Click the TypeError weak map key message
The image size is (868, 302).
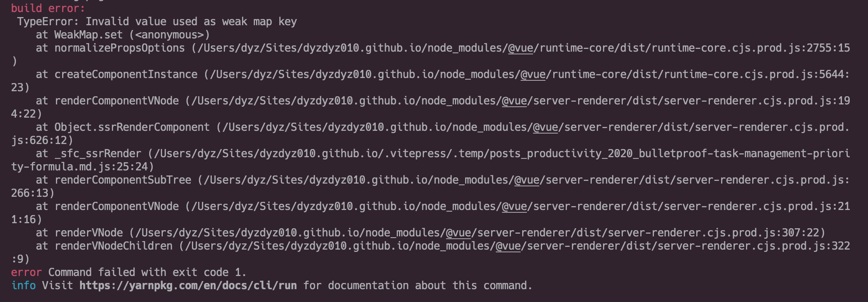click(x=157, y=22)
